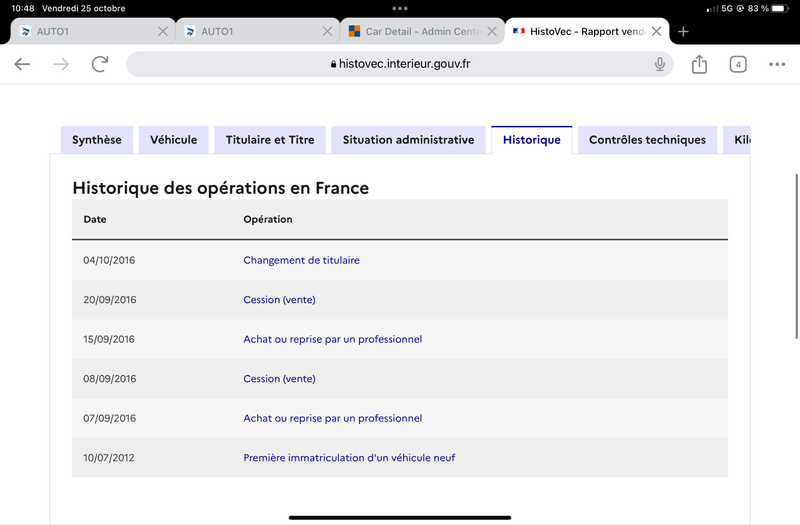The height and width of the screenshot is (525, 800).
Task: Open the browser three-dot menu
Action: 777,64
